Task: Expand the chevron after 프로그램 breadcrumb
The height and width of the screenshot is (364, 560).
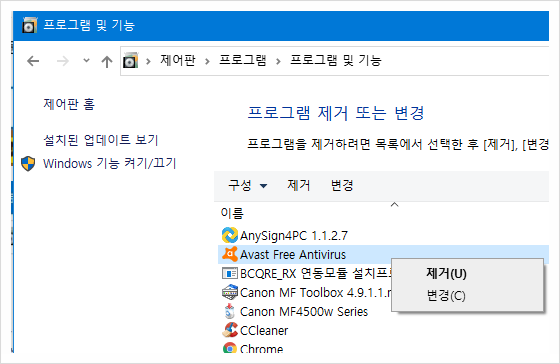Action: pos(278,61)
